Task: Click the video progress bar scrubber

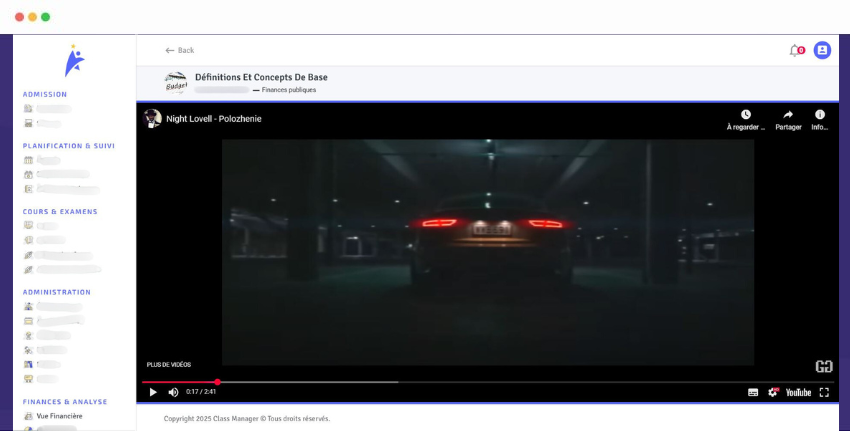Action: coord(217,382)
